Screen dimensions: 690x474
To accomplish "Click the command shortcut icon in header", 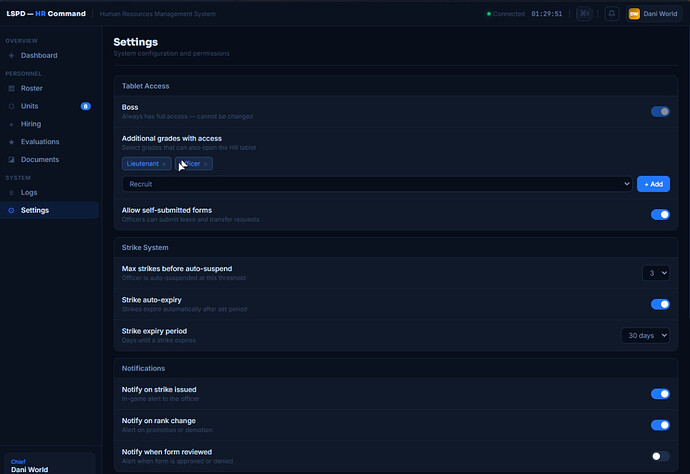I will pyautogui.click(x=584, y=14).
